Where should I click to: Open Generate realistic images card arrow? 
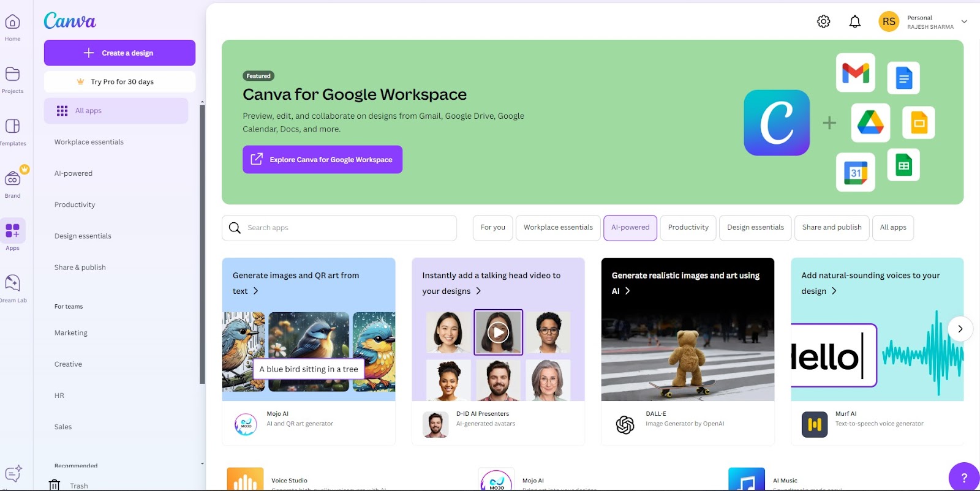point(627,291)
